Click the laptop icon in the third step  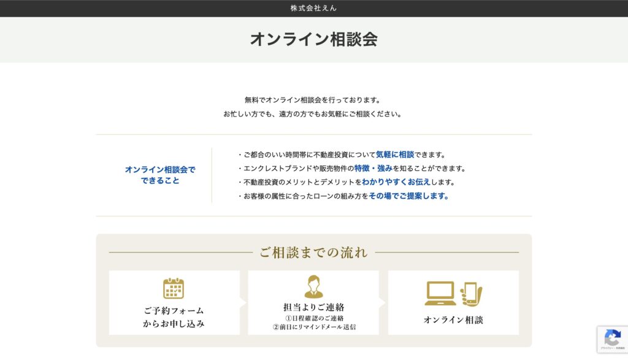(440, 294)
